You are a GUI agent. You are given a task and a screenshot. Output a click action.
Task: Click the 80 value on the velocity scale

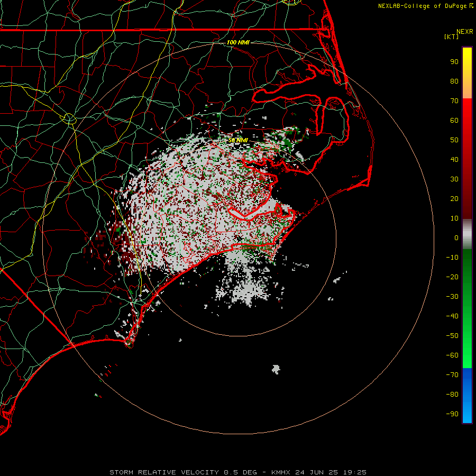click(454, 81)
